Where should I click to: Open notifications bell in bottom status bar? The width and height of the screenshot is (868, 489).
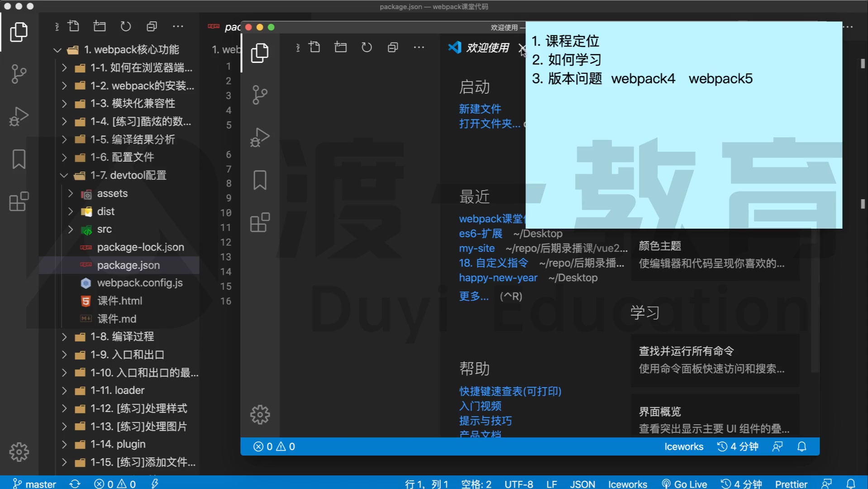pyautogui.click(x=851, y=484)
